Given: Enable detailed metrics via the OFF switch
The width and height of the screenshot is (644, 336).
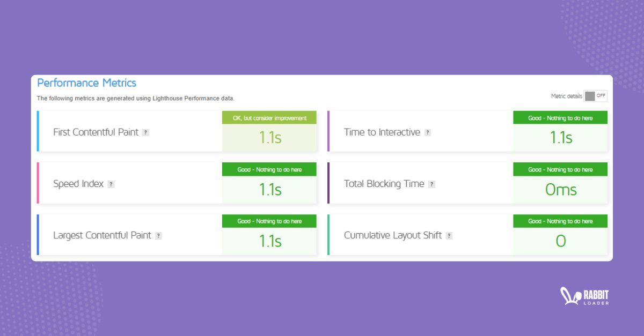Looking at the screenshot, I should point(595,95).
